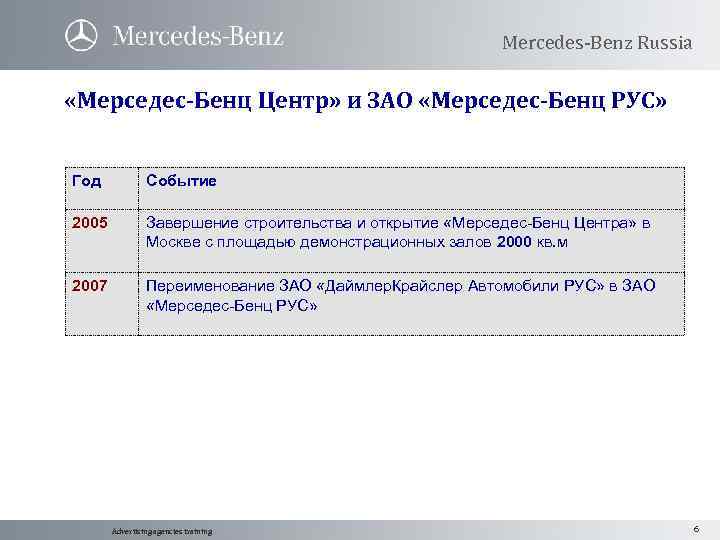Select the slide title «Мерседес-Бенц Центр» и ЗАО

pyautogui.click(x=366, y=100)
